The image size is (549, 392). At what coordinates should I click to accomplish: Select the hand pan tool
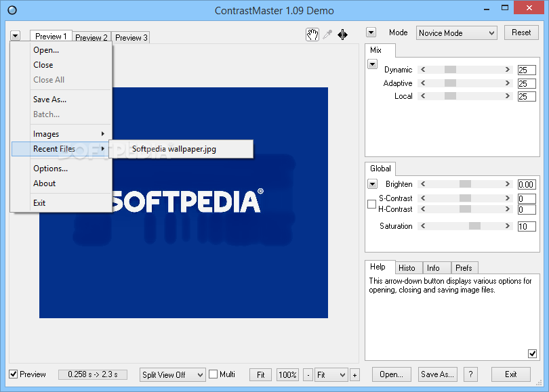click(x=312, y=35)
